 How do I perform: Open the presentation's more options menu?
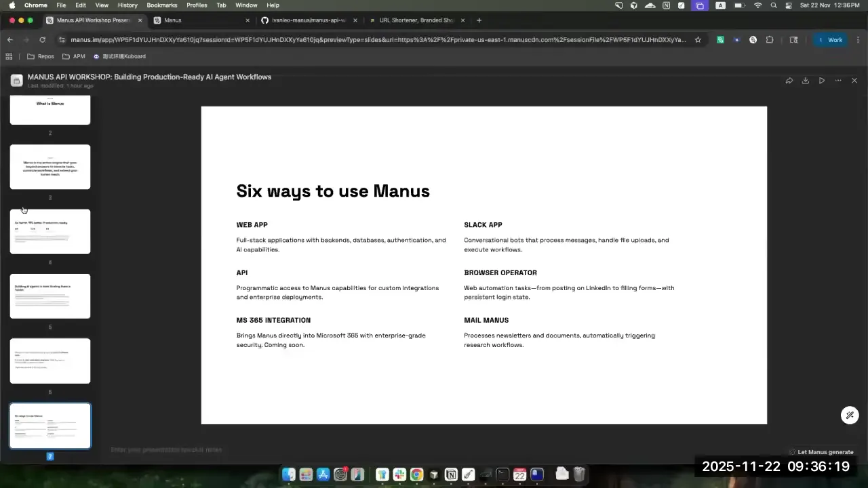pos(838,80)
